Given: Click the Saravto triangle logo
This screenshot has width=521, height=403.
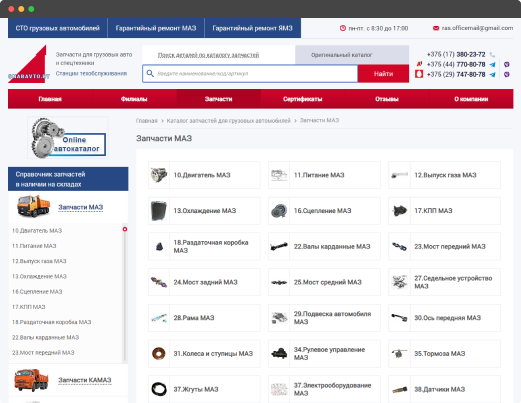Looking at the screenshot, I should tap(29, 64).
